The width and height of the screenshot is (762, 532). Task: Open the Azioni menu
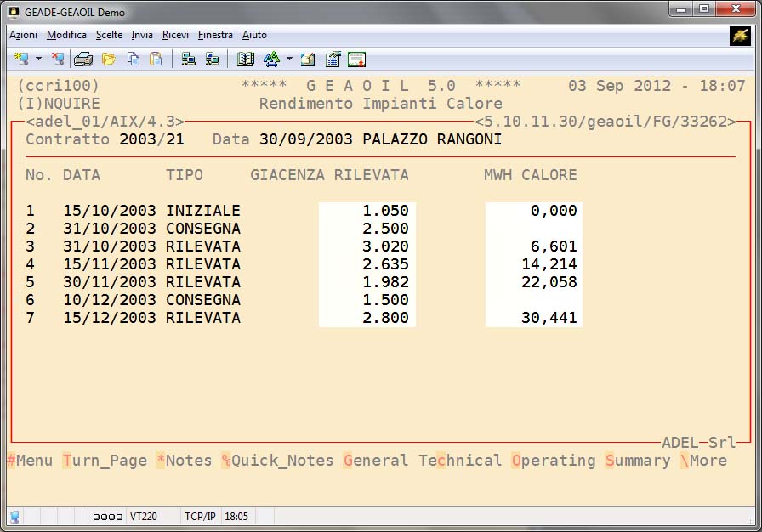pyautogui.click(x=23, y=35)
